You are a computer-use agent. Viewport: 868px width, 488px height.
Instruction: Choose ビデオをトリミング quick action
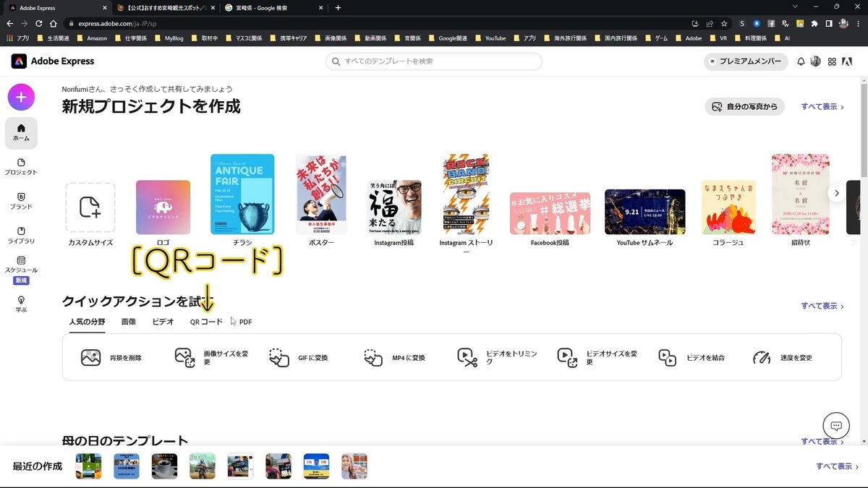point(498,357)
